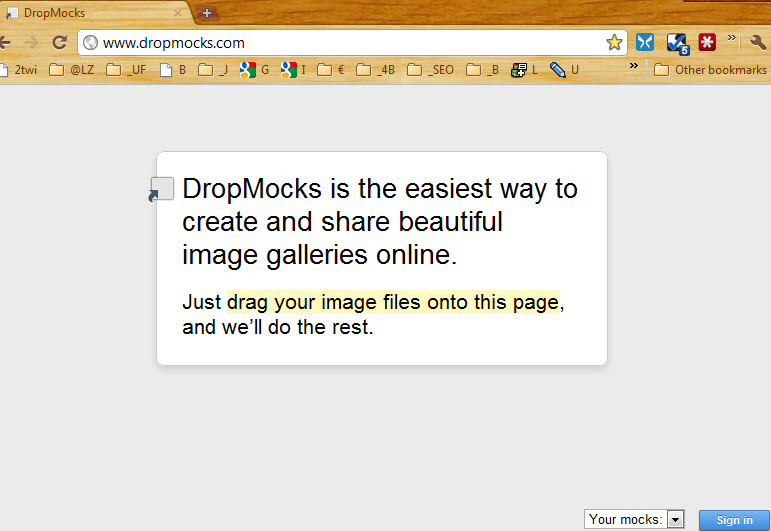
Task: Open the 'Your mocks:' dropdown
Action: point(634,519)
